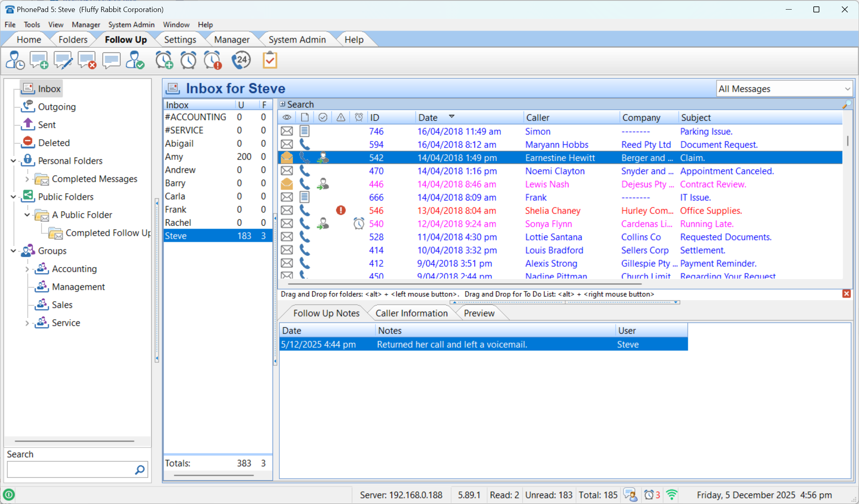Collapse the Groups tree node

(x=13, y=251)
